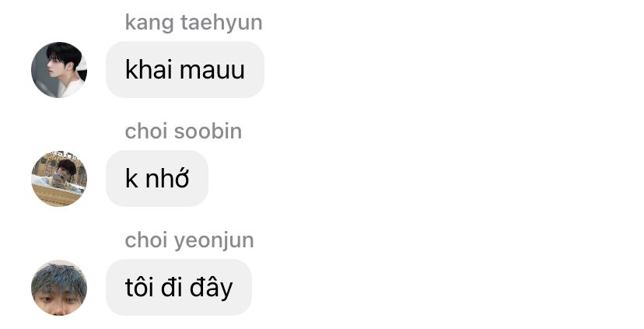The height and width of the screenshot is (329, 644).
Task: Click the word "tôi" in the last message
Action: [x=138, y=287]
